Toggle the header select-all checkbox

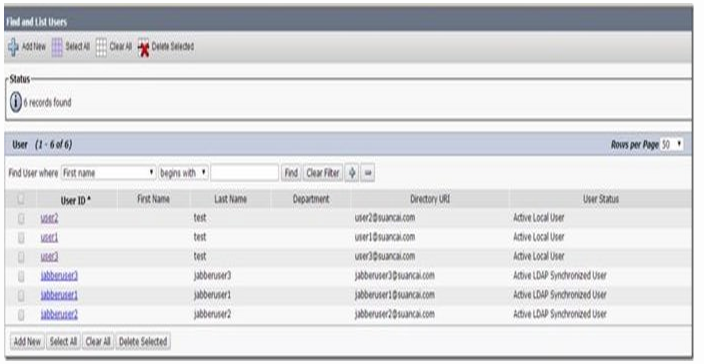pyautogui.click(x=21, y=199)
